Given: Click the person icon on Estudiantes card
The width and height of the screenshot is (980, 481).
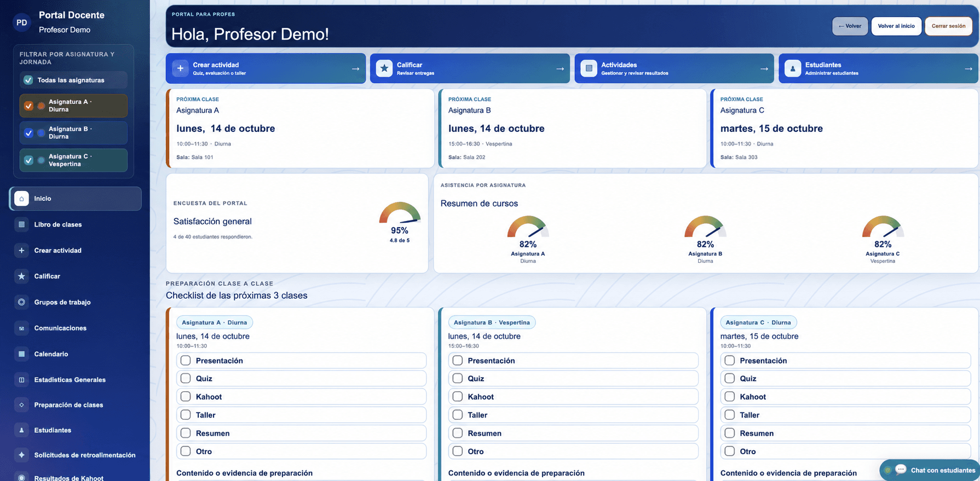Looking at the screenshot, I should (793, 68).
